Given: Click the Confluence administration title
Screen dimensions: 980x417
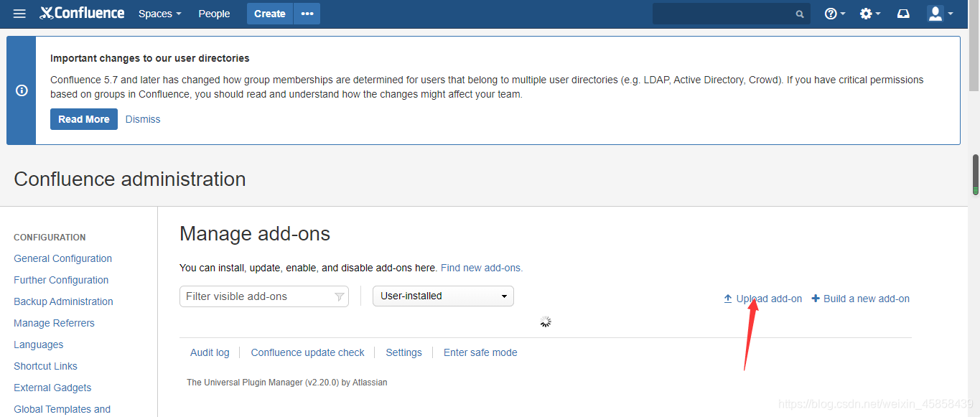Looking at the screenshot, I should click(x=130, y=179).
